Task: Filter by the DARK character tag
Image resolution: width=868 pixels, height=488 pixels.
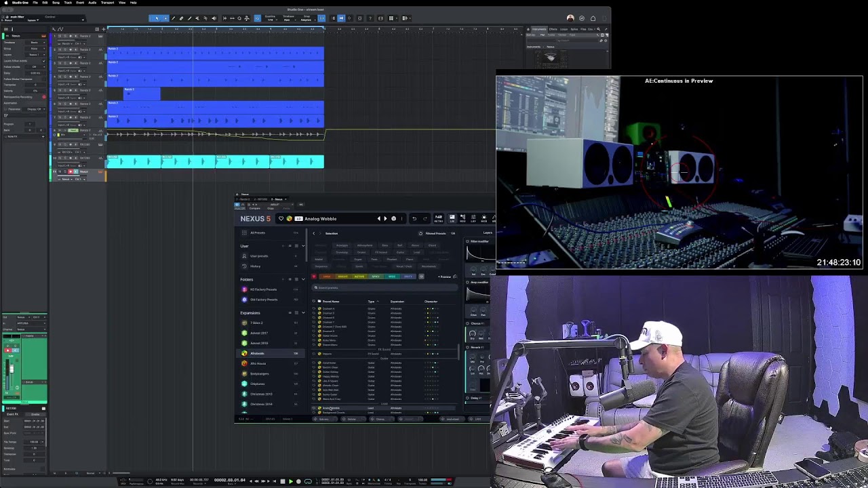Action: click(327, 277)
